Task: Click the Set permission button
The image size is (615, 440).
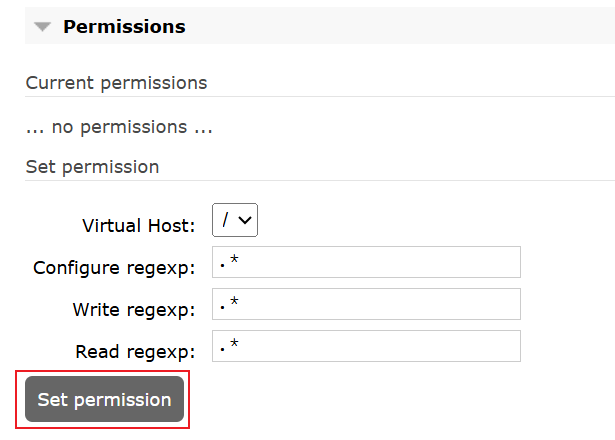Action: coord(104,399)
